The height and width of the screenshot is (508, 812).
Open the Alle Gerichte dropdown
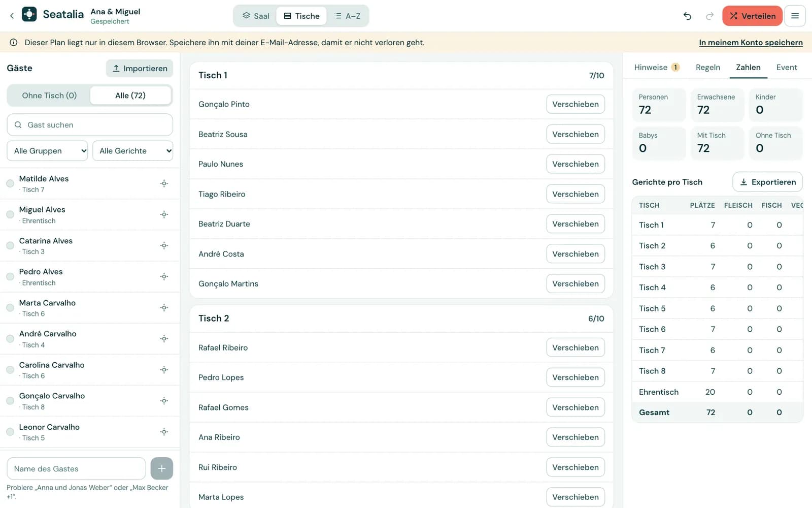coord(133,151)
